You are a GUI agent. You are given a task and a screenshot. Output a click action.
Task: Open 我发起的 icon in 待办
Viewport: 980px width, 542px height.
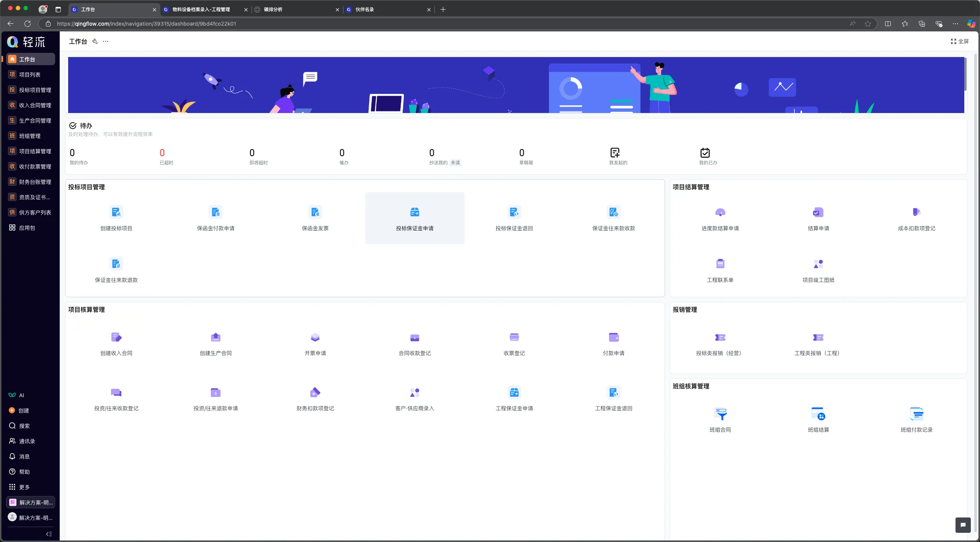point(615,153)
